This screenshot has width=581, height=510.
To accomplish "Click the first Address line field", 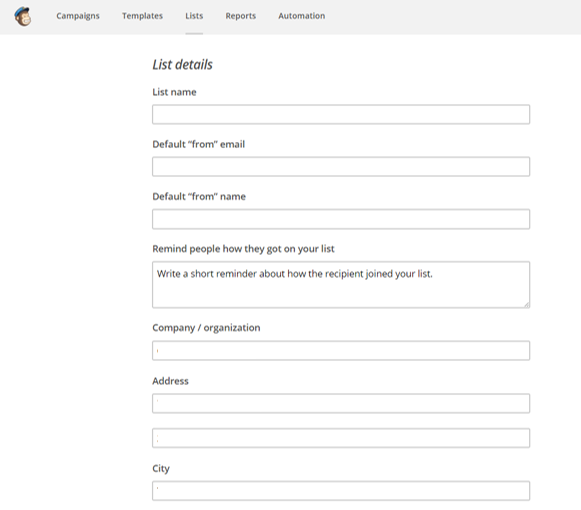I will click(x=341, y=403).
